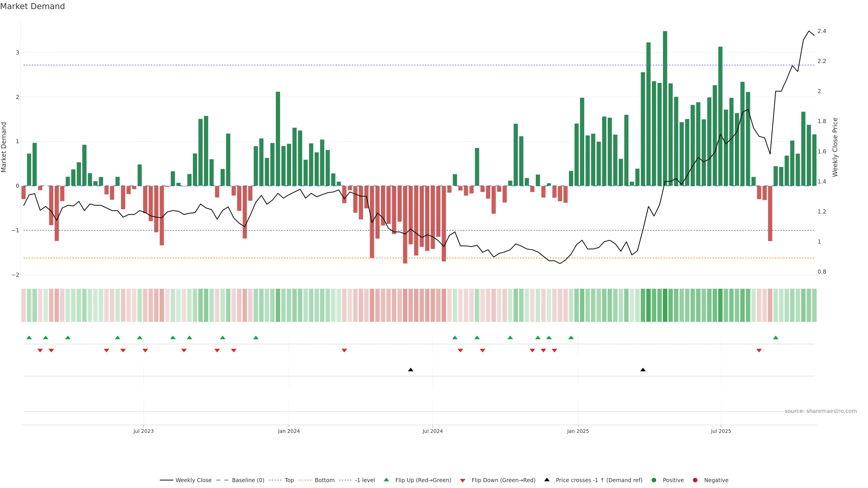The width and height of the screenshot is (868, 488).
Task: Click black triangle Price crosses legend icon
Action: coord(547,480)
